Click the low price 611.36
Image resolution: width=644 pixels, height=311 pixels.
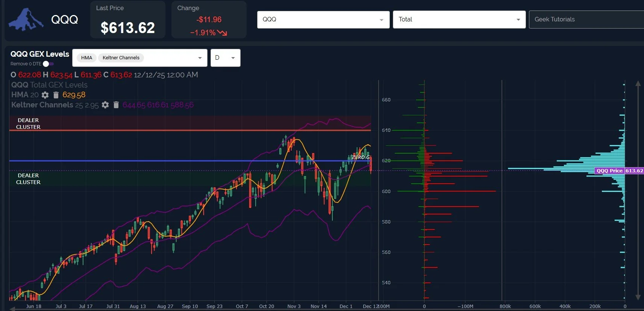pyautogui.click(x=91, y=75)
